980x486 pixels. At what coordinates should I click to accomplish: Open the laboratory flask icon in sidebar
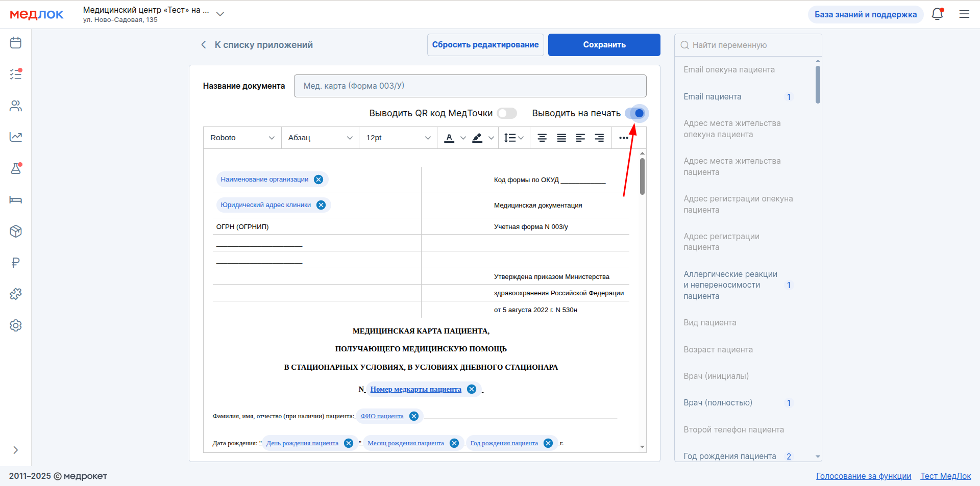tap(16, 168)
